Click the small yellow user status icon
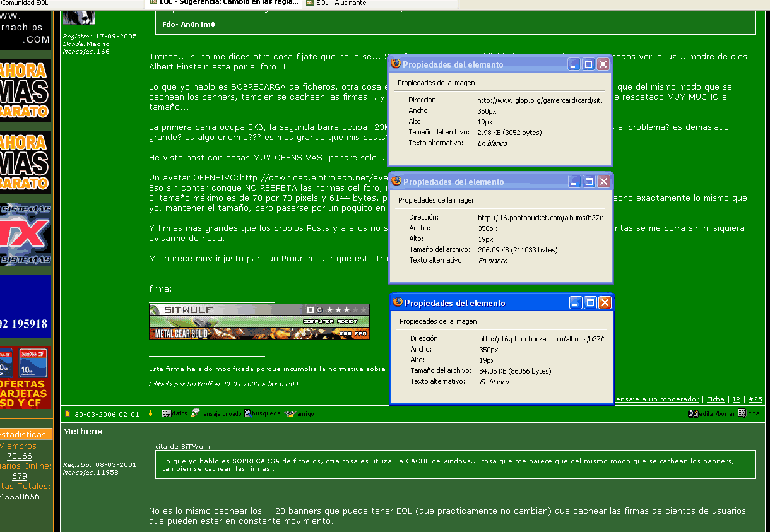 [150, 414]
